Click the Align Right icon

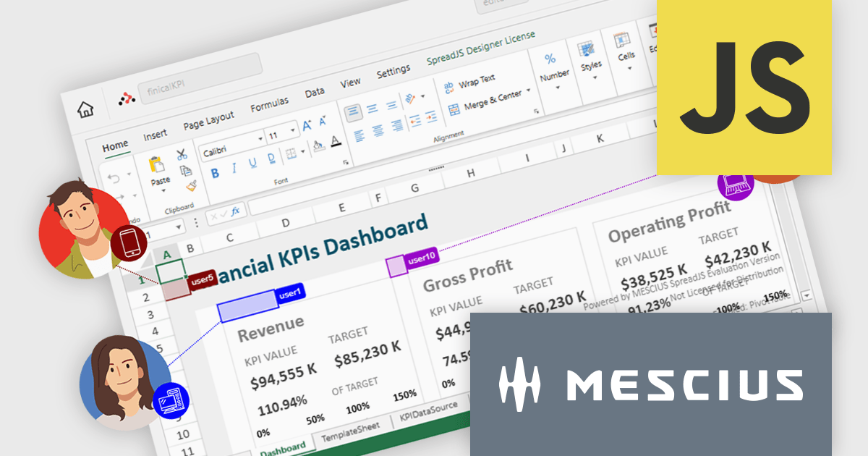pyautogui.click(x=396, y=126)
